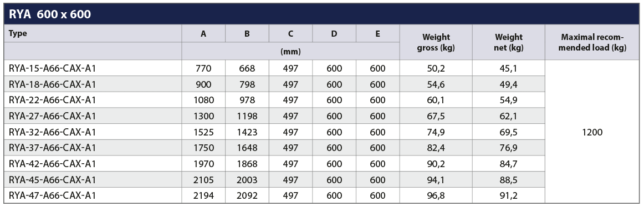The width and height of the screenshot is (644, 206).
Task: Click the Weight gross (kg) header
Action: tap(436, 42)
